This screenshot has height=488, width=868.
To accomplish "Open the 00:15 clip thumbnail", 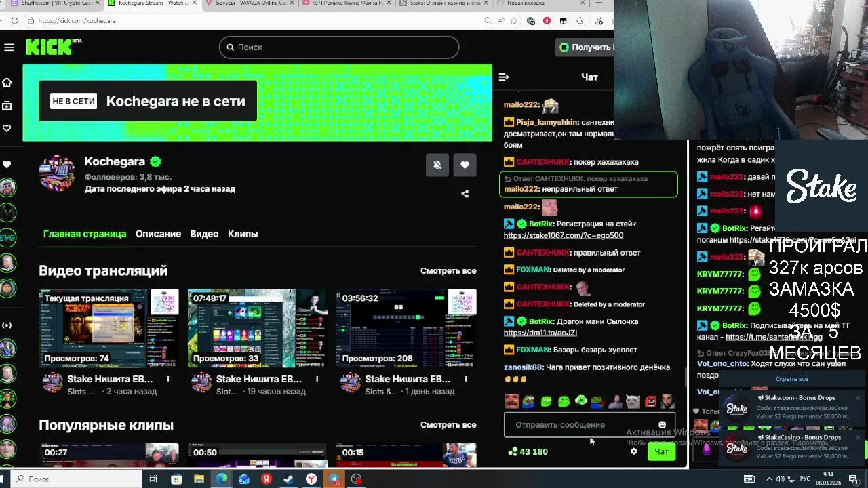I will [x=406, y=455].
